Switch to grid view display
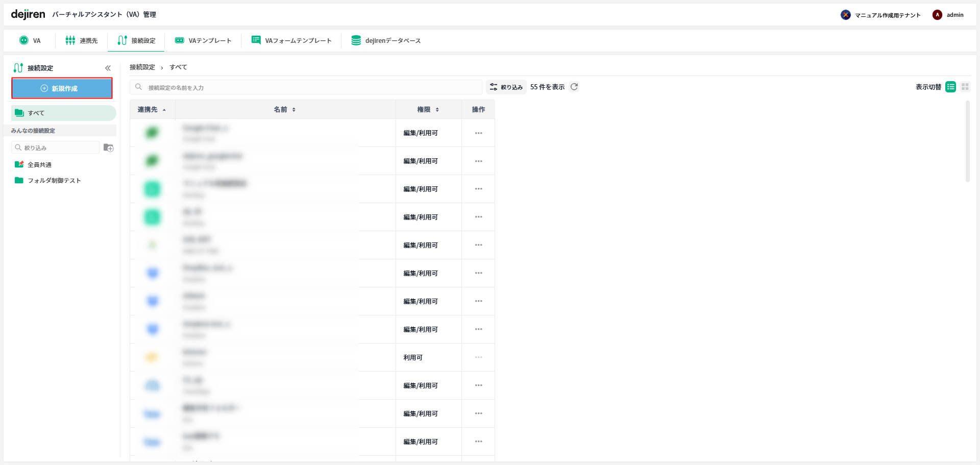This screenshot has height=465, width=980. click(x=965, y=87)
